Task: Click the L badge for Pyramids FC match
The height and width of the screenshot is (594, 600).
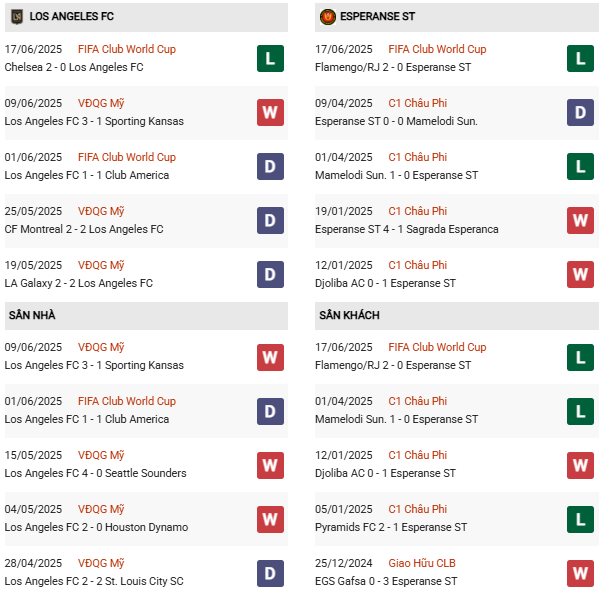Action: (580, 518)
